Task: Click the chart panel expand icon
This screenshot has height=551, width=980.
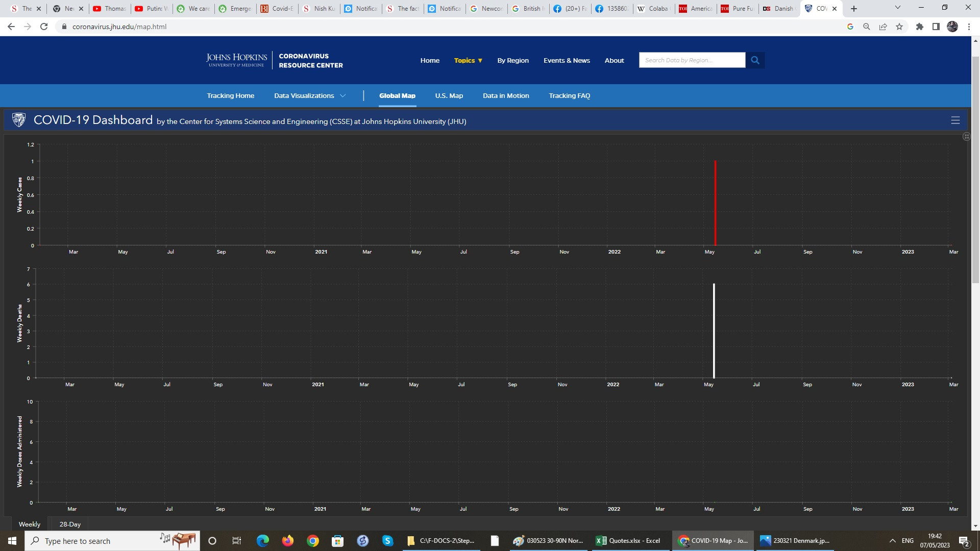Action: [966, 137]
